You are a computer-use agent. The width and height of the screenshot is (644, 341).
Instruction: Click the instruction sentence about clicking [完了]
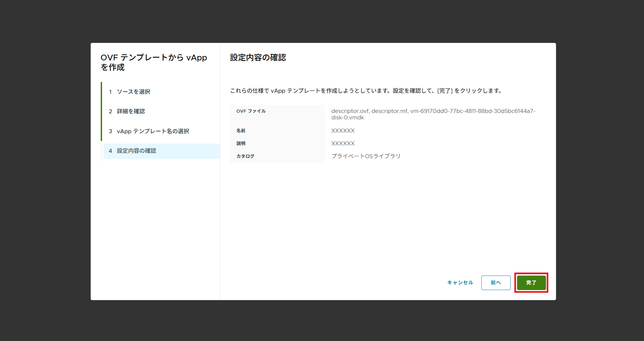coord(366,91)
